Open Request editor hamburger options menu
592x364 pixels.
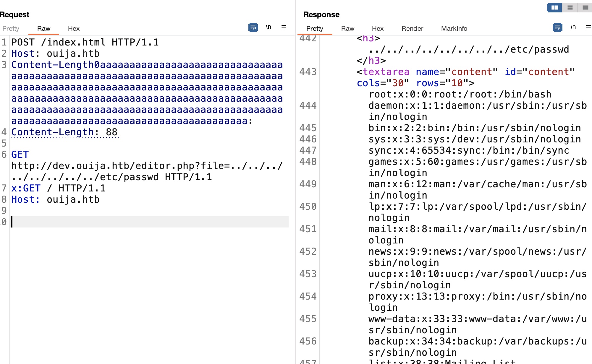click(x=284, y=27)
